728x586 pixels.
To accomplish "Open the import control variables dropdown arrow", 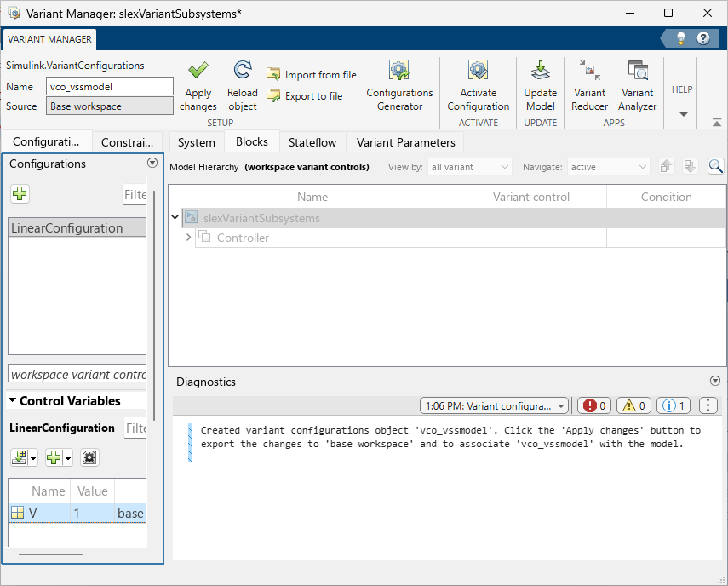I will (33, 458).
